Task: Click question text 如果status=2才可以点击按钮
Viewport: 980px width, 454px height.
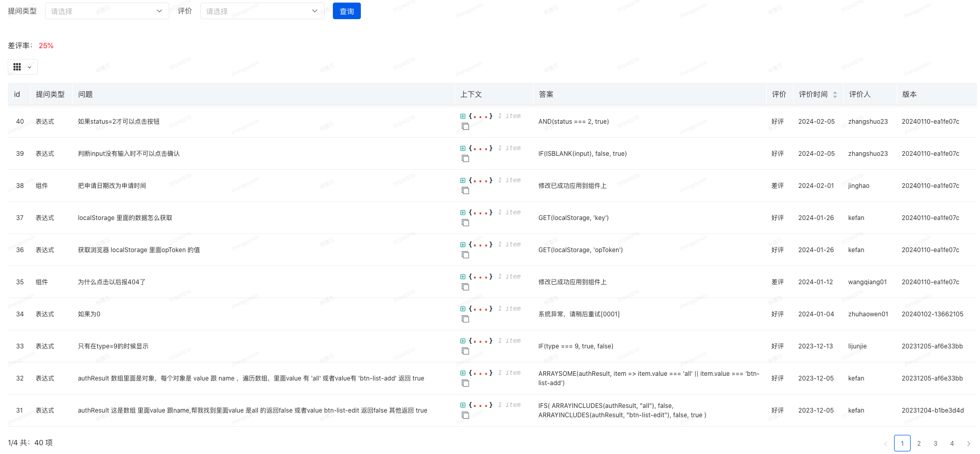Action: point(119,122)
